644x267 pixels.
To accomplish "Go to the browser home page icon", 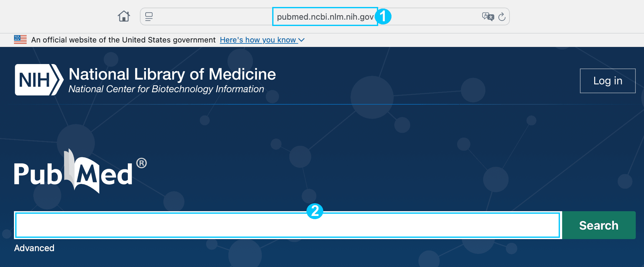I will (124, 16).
